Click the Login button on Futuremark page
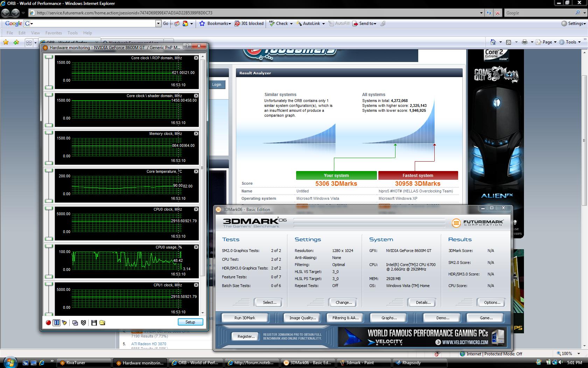This screenshot has width=588, height=368. 217,84
